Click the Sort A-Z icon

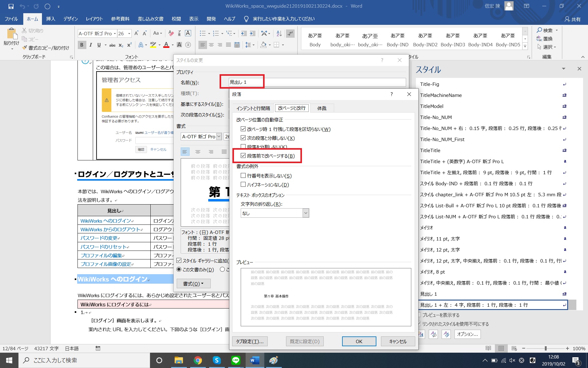[279, 33]
